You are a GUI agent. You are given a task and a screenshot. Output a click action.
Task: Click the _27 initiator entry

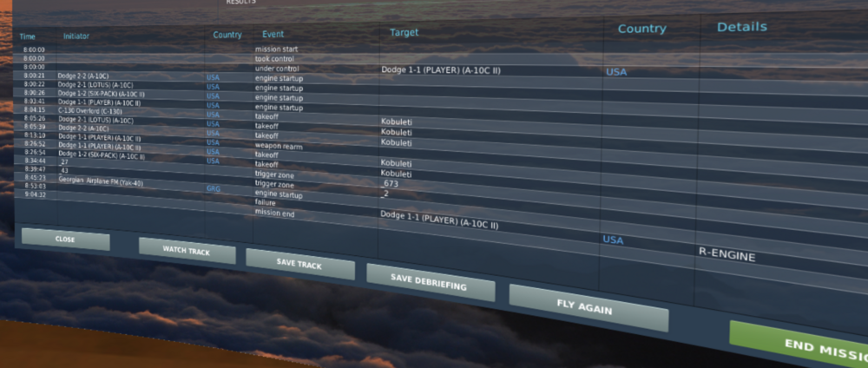click(63, 162)
